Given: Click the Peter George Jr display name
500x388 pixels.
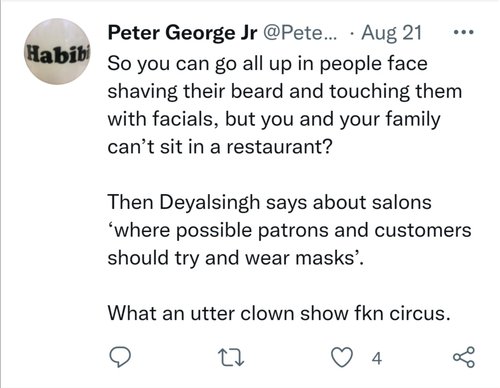Looking at the screenshot, I should tap(182, 33).
